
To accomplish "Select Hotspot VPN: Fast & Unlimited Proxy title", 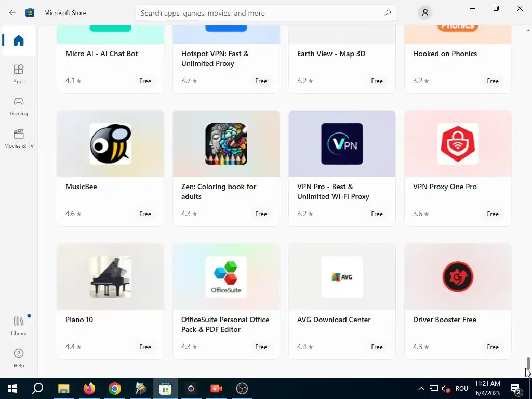I will [x=215, y=58].
